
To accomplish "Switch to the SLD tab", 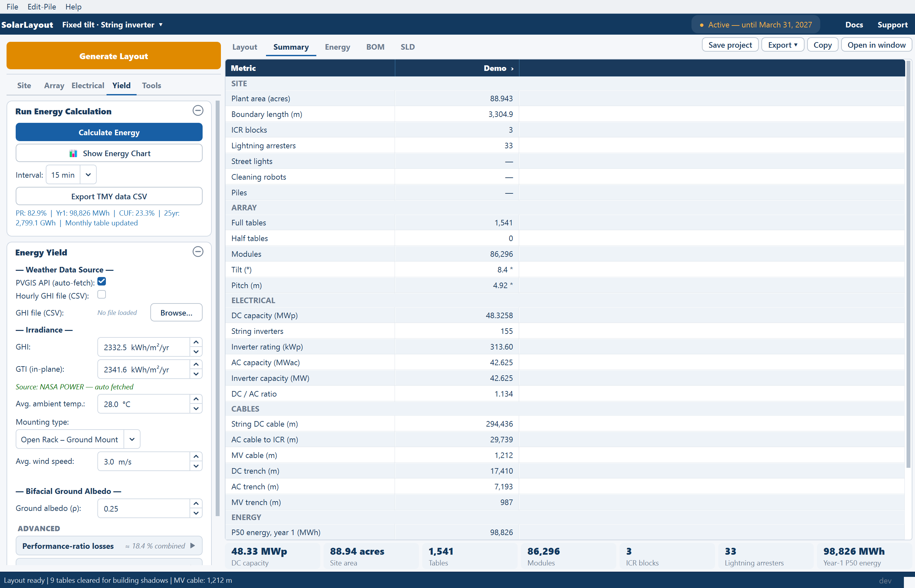I will [408, 47].
